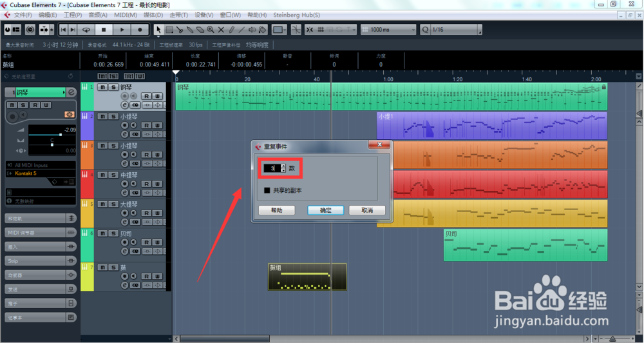Screen dimensions: 644x343
Task: Solo the 大提琴 track
Action: click(113, 204)
